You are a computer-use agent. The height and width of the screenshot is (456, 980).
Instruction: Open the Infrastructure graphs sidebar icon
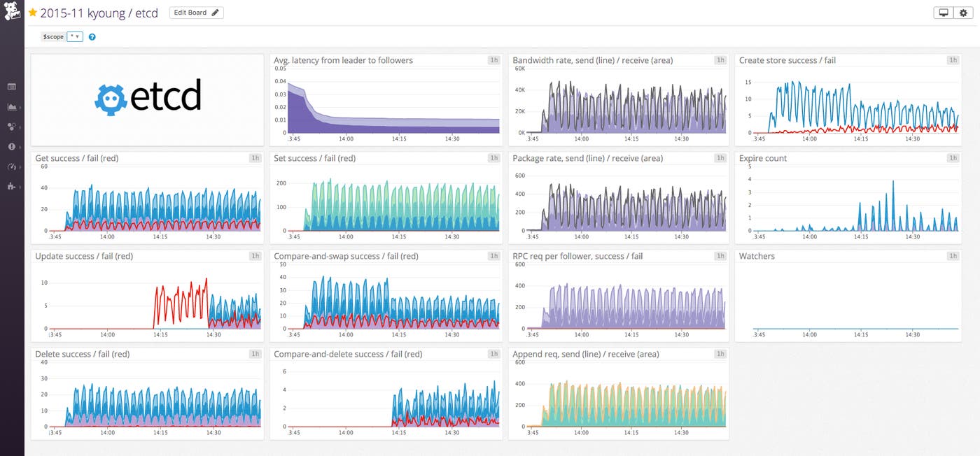[x=10, y=106]
